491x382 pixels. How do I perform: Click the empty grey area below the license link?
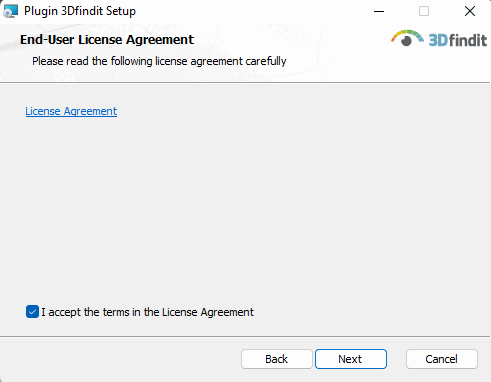click(245, 207)
